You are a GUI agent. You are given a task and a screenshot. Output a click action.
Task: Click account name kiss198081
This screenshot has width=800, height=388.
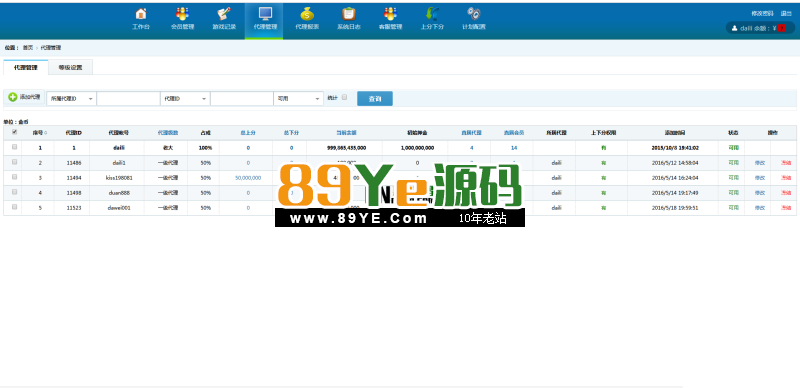[x=119, y=178]
